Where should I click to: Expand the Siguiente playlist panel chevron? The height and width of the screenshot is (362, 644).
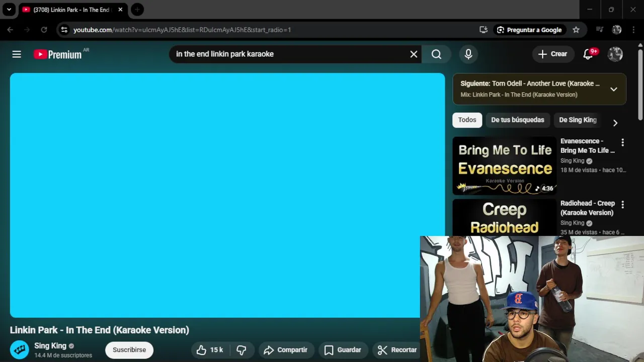pos(614,89)
